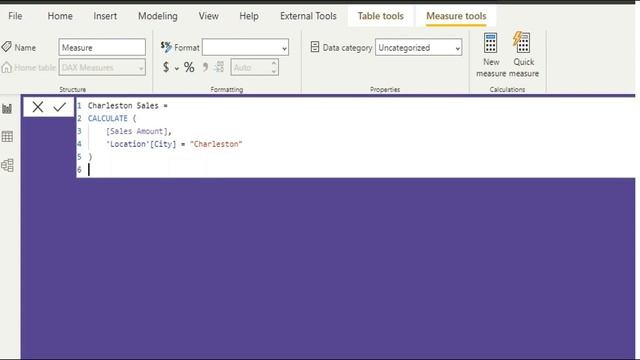Screen dimensions: 640x360
Task: Decrease decimal places with stepper down arrow
Action: 274,71
